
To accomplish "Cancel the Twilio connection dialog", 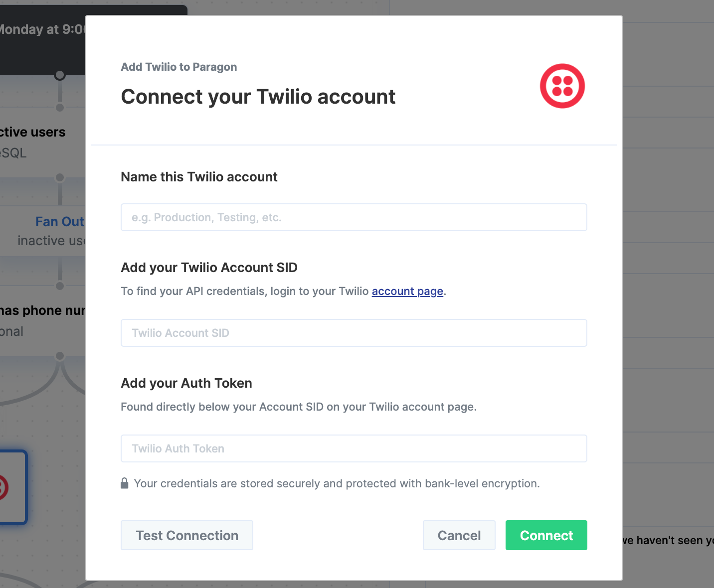I will [x=459, y=535].
